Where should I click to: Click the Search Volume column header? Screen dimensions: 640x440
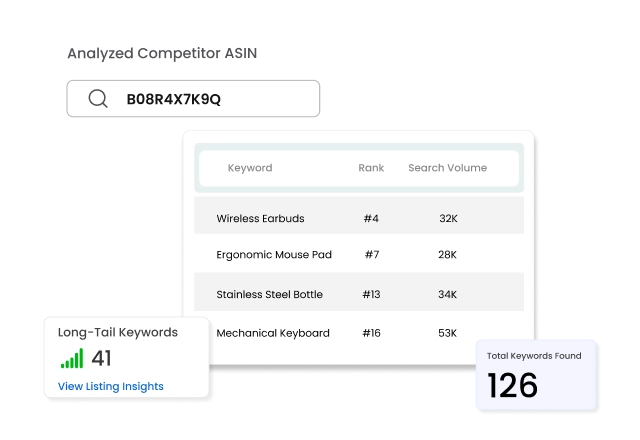[x=447, y=168]
